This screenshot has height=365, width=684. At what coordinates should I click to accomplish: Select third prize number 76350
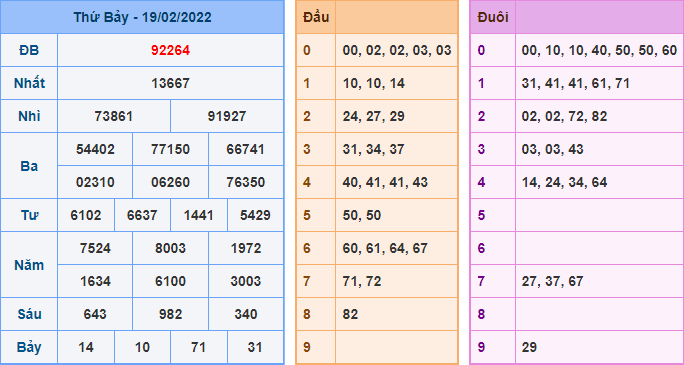point(246,182)
